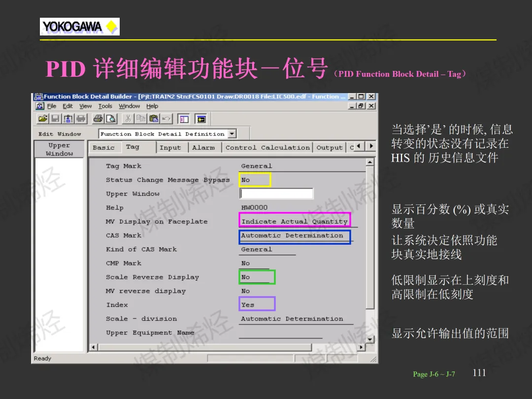
Task: Open the Window menu
Action: (x=129, y=106)
